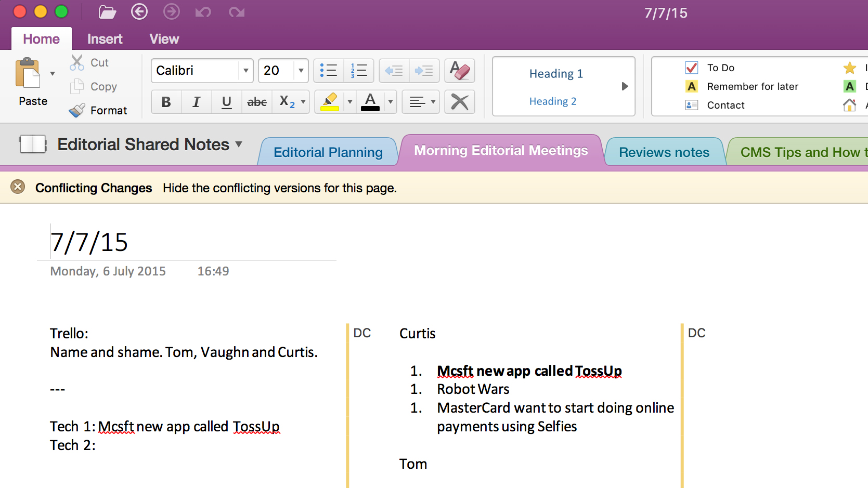Click the page title 7/7/15 field
The width and height of the screenshot is (868, 488).
point(89,241)
